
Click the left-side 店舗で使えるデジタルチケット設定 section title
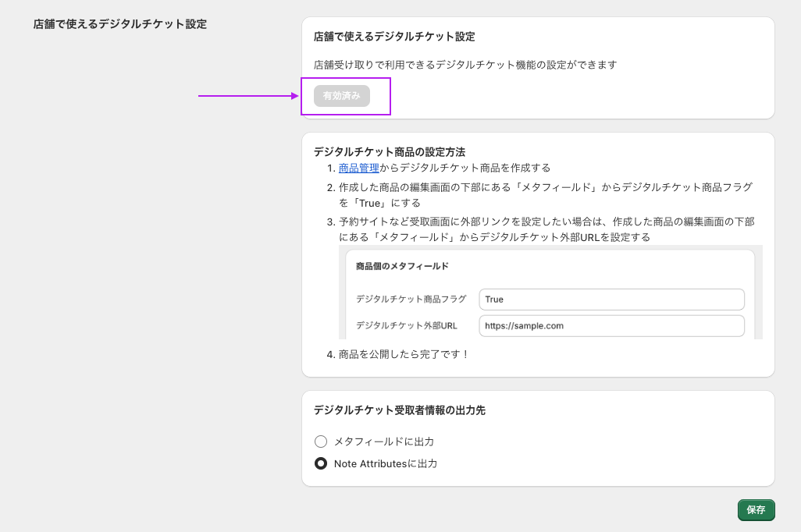(119, 24)
